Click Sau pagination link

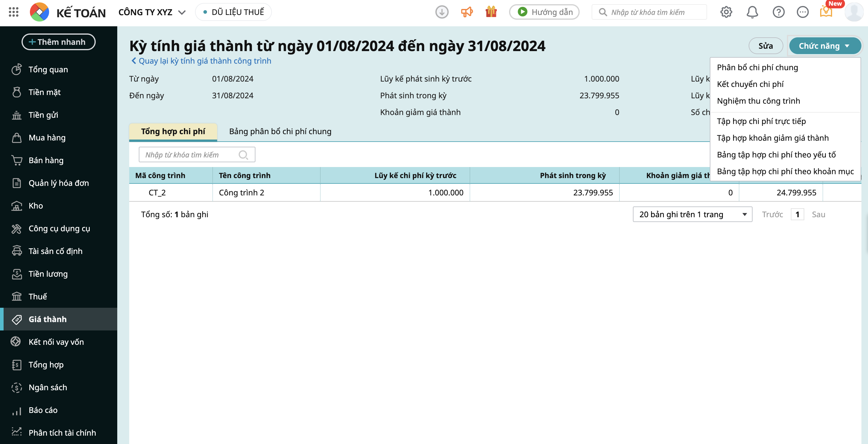[818, 215]
